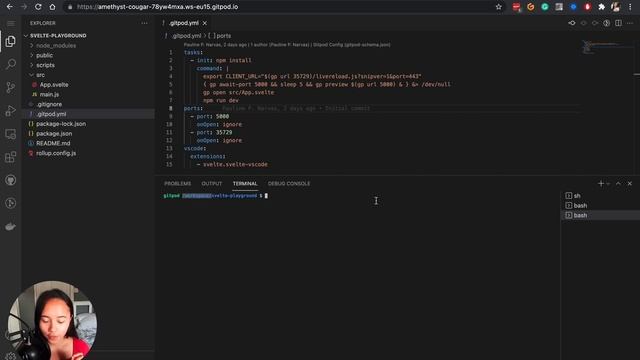Open the Remote Explorer view

pyautogui.click(x=11, y=134)
